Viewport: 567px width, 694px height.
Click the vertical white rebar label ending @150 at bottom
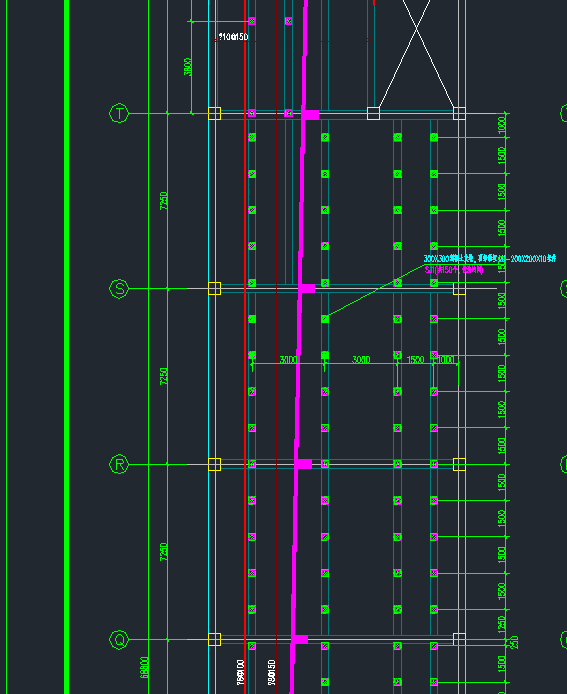271,672
